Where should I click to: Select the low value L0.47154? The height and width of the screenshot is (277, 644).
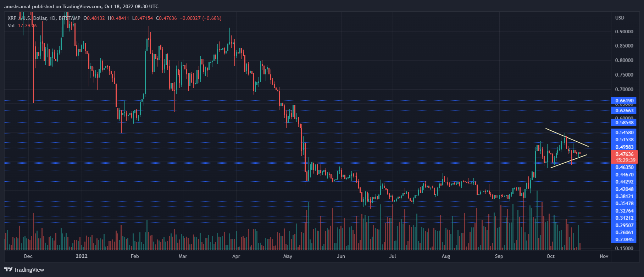[x=143, y=18]
